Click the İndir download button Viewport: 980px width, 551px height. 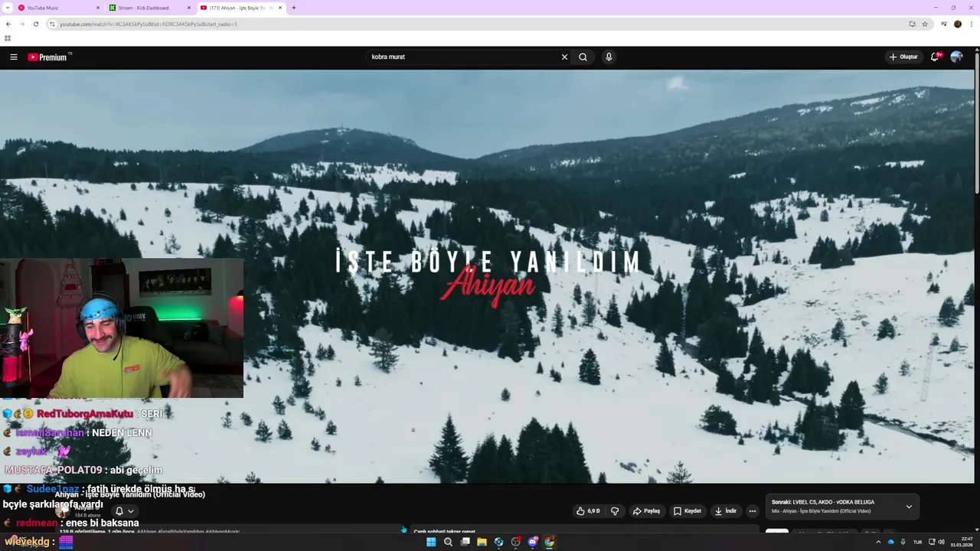(725, 510)
